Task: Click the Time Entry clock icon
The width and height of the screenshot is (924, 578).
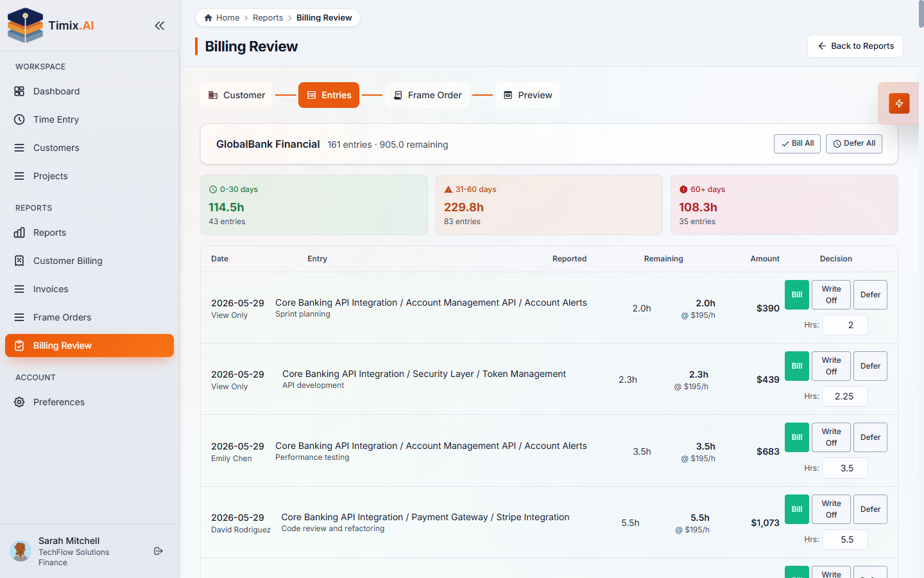Action: pyautogui.click(x=19, y=119)
